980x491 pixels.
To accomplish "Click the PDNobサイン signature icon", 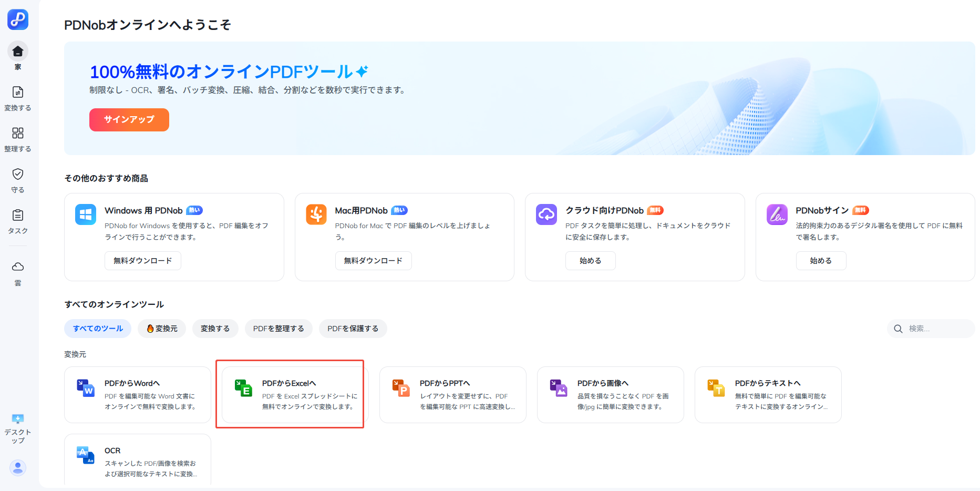I will (x=777, y=214).
